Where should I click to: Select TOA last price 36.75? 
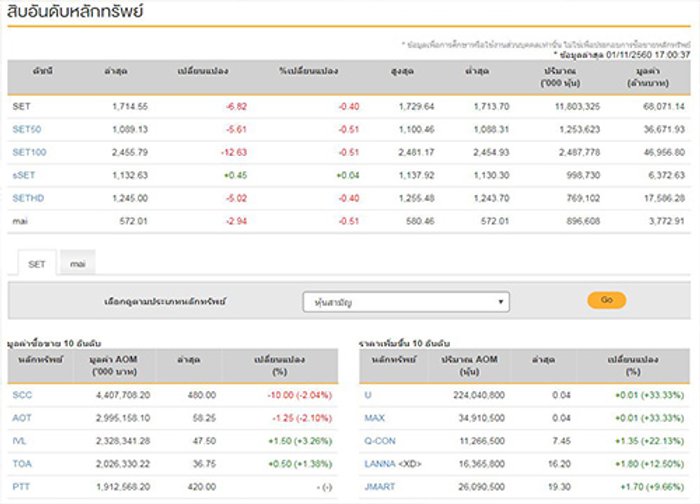(x=204, y=464)
